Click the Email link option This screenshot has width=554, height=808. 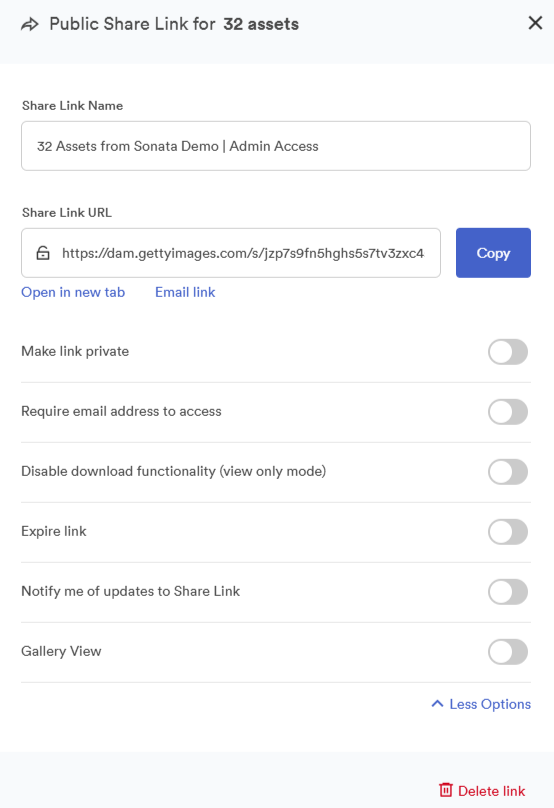[x=185, y=292]
